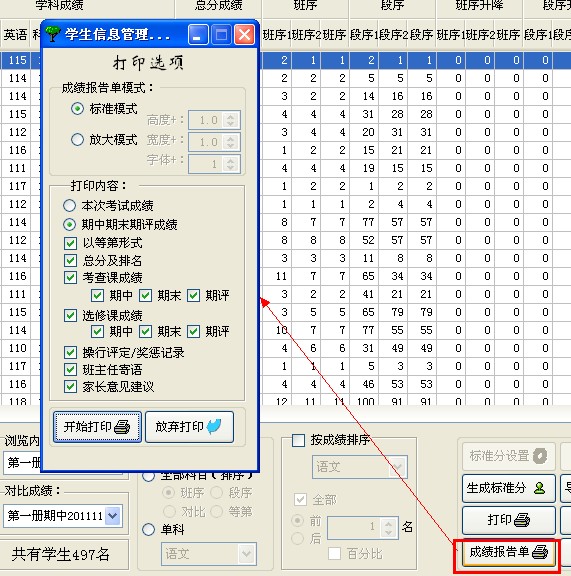Close the 学生信息管理 dialog window
The image size is (571, 576).
click(244, 35)
